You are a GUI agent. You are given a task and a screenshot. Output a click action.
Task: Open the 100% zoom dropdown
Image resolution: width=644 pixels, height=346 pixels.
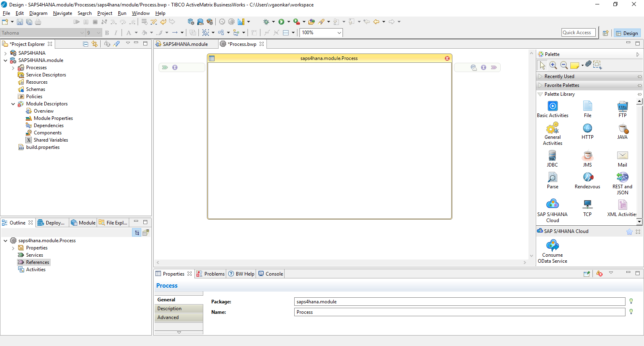(339, 33)
